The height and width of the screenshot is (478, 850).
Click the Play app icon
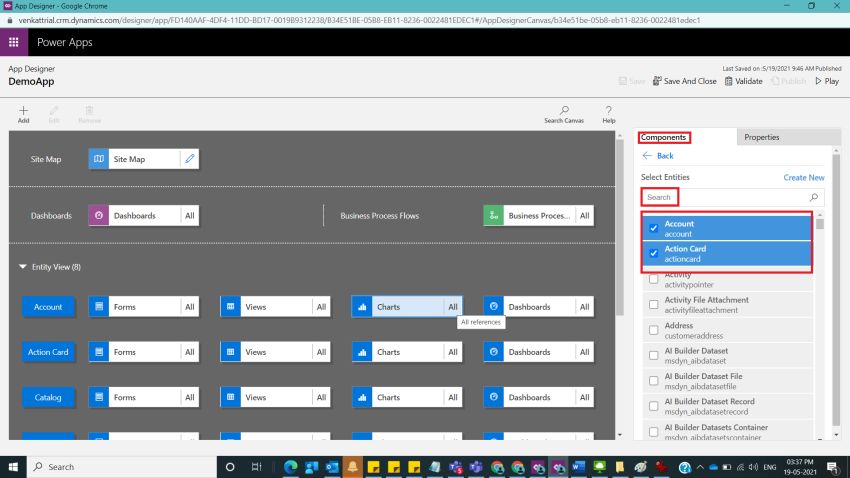819,81
